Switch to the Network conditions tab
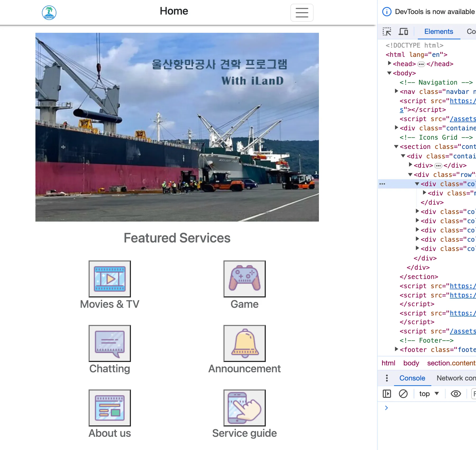 click(456, 378)
